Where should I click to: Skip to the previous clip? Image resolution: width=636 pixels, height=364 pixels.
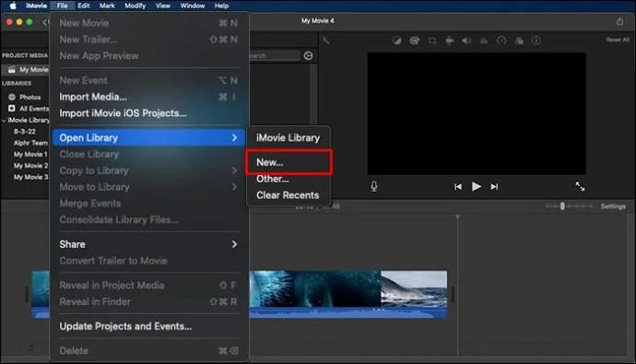pyautogui.click(x=458, y=187)
